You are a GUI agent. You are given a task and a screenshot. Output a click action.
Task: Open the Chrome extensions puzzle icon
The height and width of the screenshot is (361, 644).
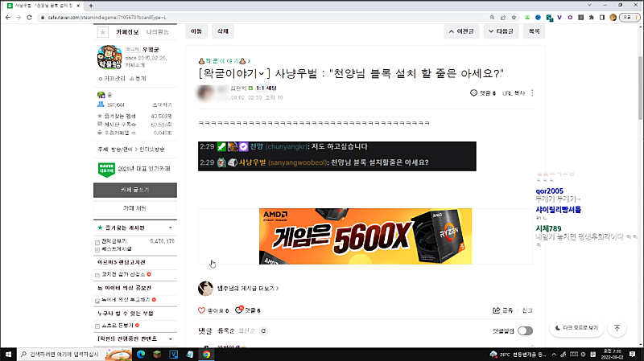tap(590, 17)
